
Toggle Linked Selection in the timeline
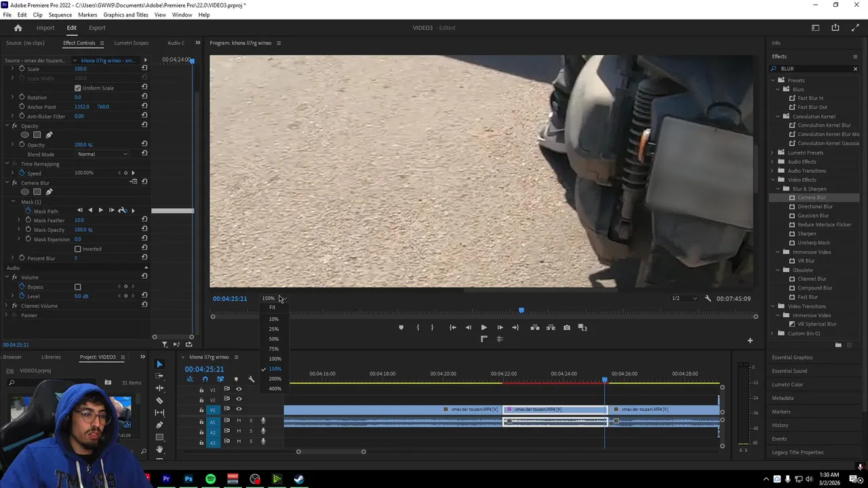220,379
